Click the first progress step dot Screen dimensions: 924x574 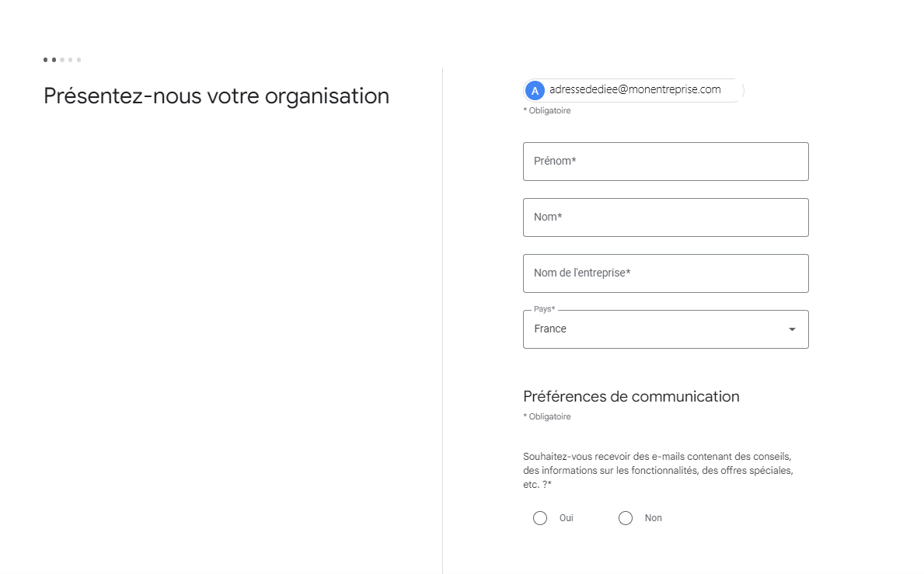45,60
